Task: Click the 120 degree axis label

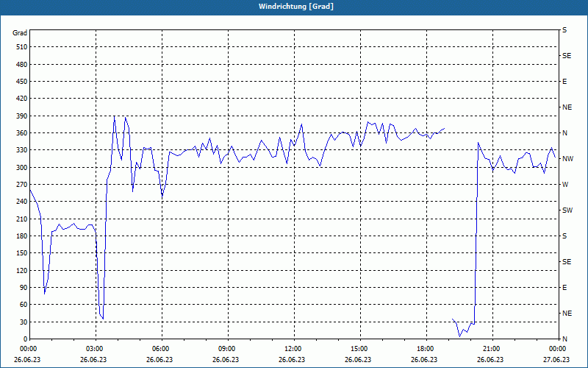Action: pos(21,270)
